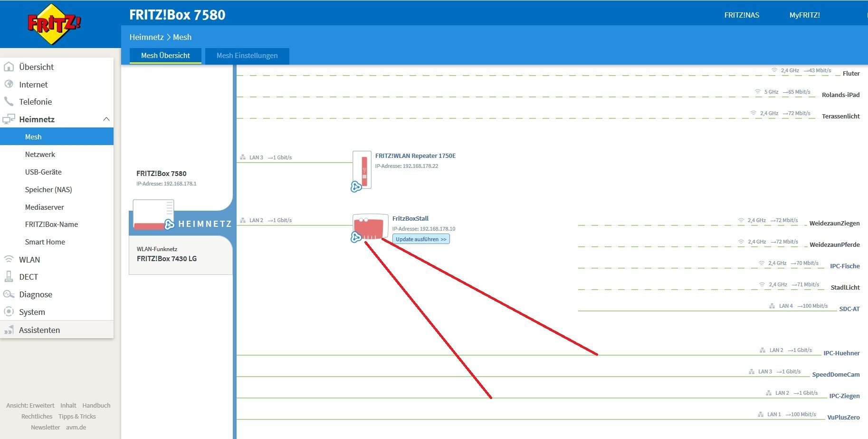This screenshot has height=439, width=868.
Task: Click the FRITZ! logo
Action: pyautogui.click(x=54, y=24)
